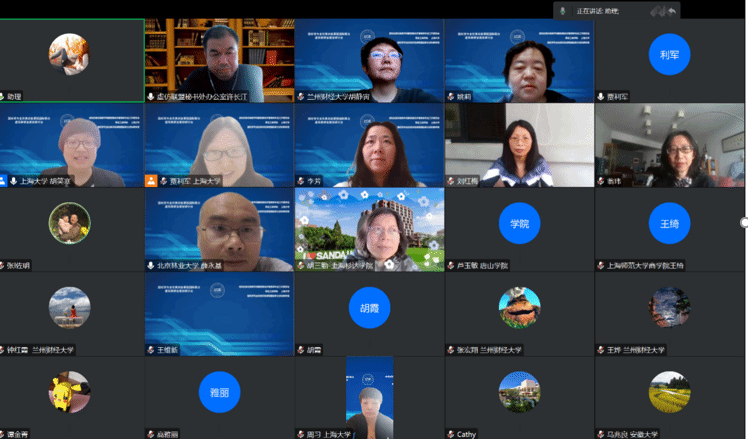Screen dimensions: 748x439
Task: Click the Pikachu profile avatar
Action: [69, 392]
